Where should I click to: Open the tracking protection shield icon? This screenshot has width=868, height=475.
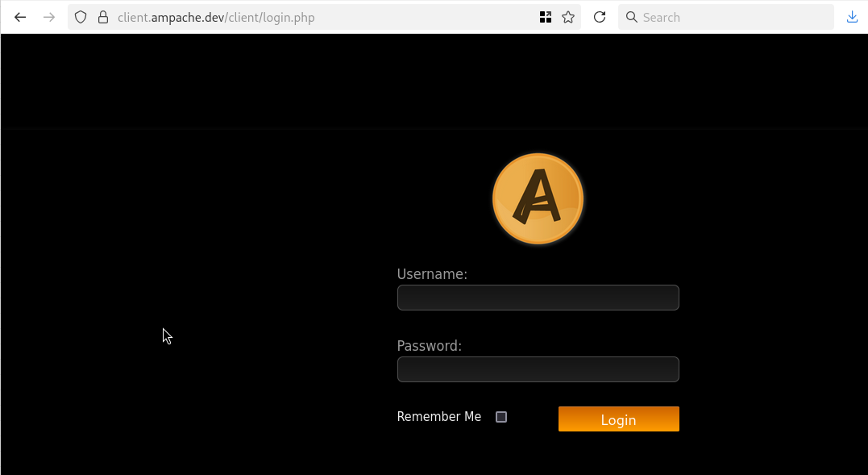(x=81, y=17)
